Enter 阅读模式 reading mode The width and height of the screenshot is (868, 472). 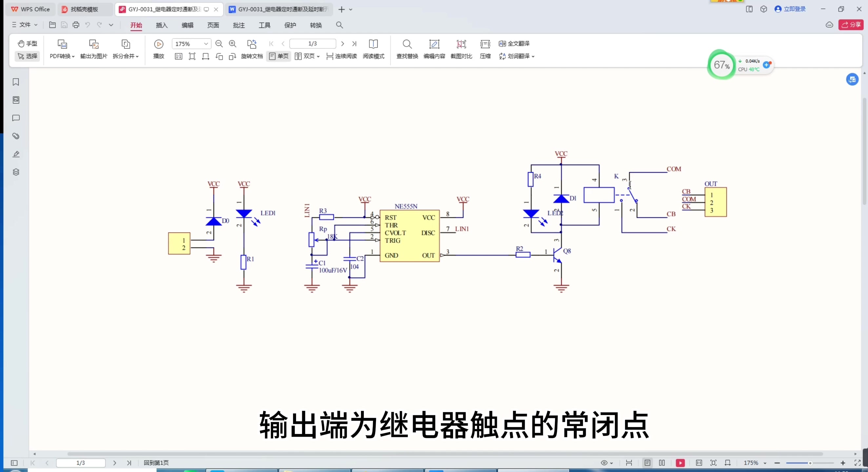click(x=373, y=49)
